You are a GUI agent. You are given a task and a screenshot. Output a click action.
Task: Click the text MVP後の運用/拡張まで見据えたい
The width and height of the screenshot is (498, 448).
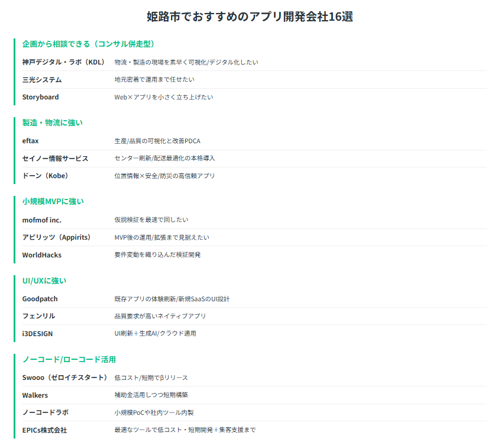point(161,238)
